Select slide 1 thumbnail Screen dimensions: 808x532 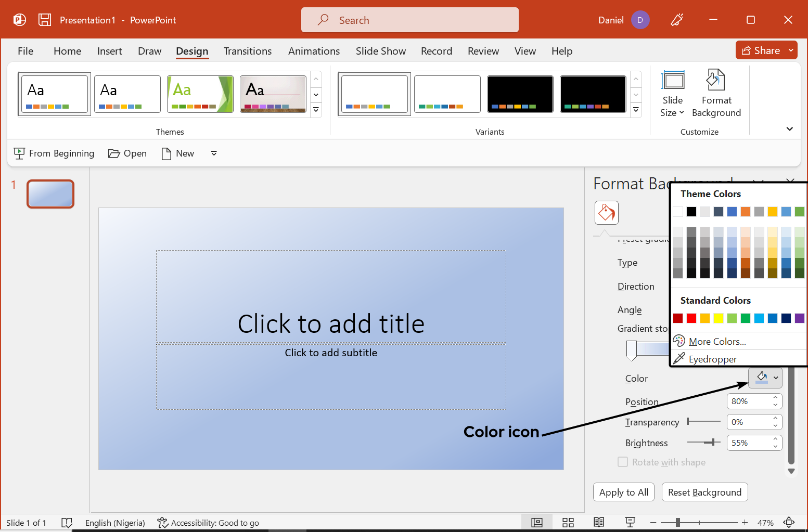(x=50, y=194)
